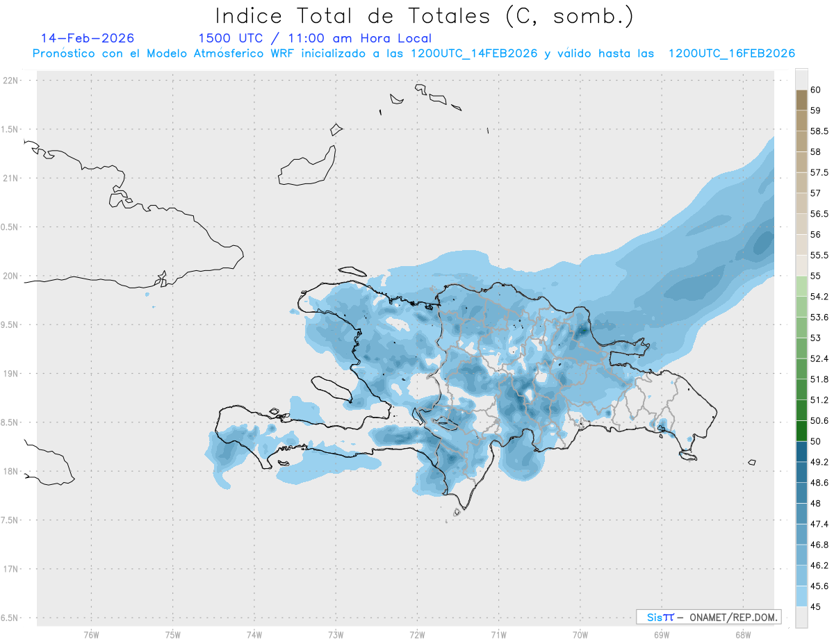
Task: Click the '69W' longitude label
Action: click(662, 635)
